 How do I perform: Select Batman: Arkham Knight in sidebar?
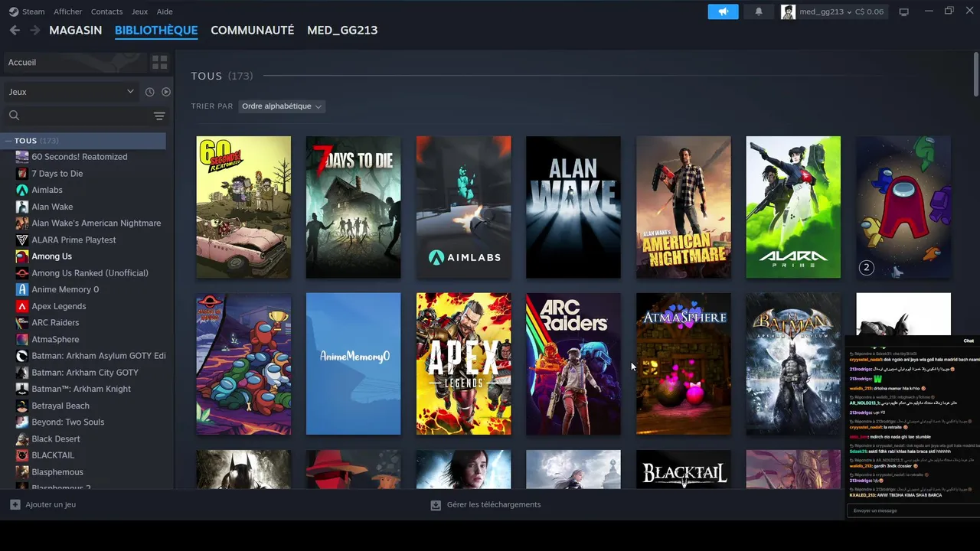[x=81, y=389]
